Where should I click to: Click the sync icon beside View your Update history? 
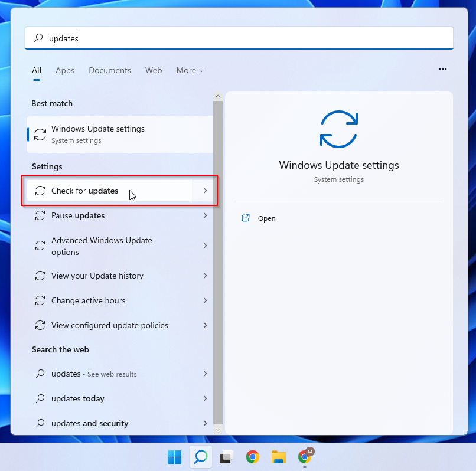[x=40, y=276]
